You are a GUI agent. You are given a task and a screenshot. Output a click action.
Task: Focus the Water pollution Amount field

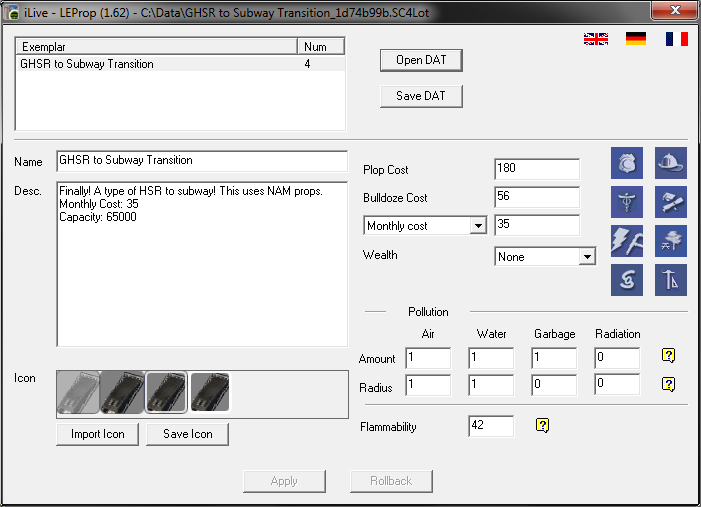click(491, 358)
